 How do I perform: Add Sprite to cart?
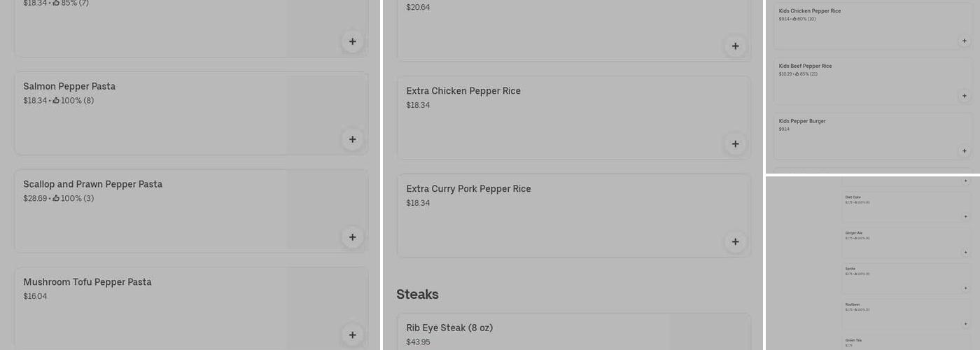(966, 288)
